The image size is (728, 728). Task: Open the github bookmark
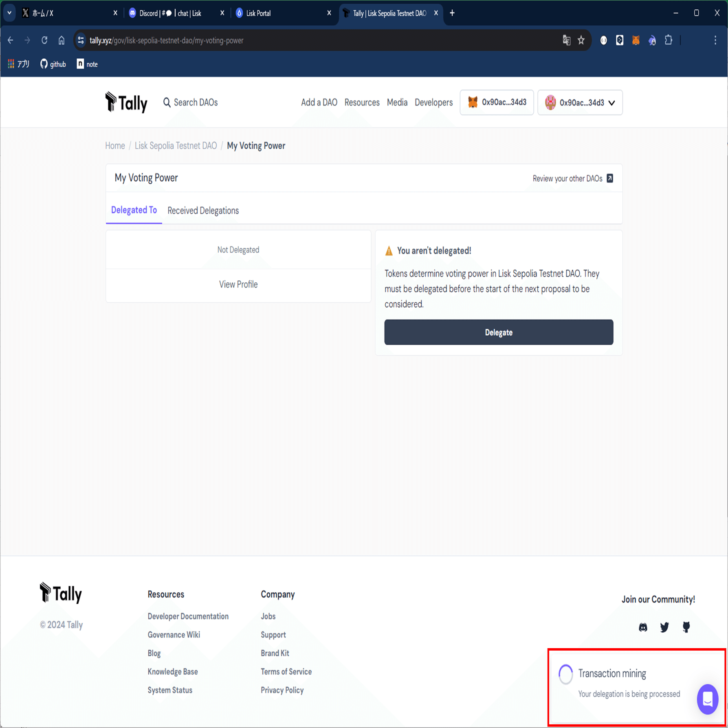pos(53,64)
